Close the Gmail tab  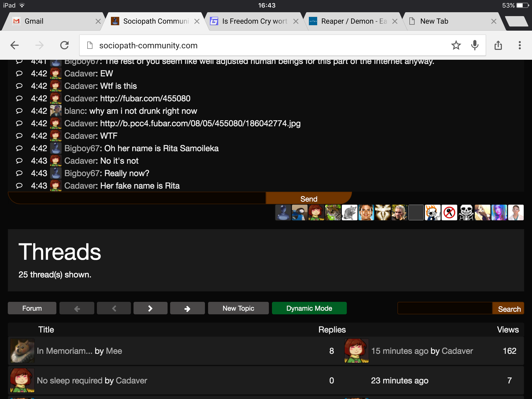98,21
